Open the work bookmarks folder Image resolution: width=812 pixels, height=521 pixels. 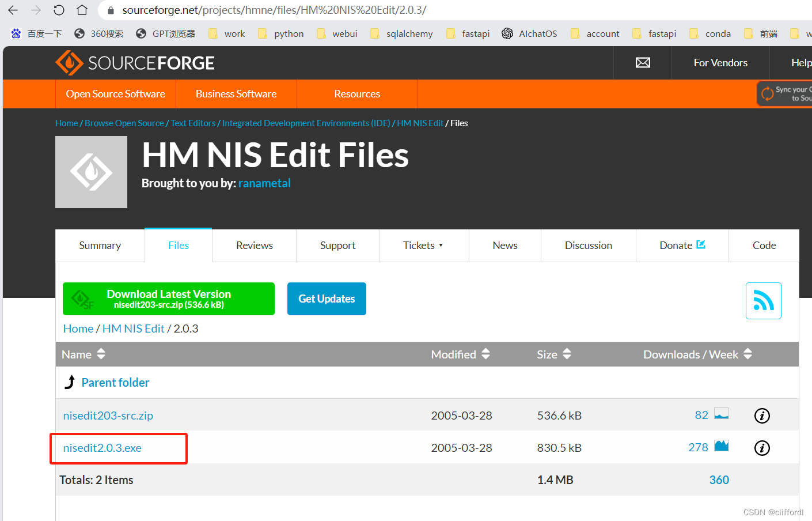(227, 33)
